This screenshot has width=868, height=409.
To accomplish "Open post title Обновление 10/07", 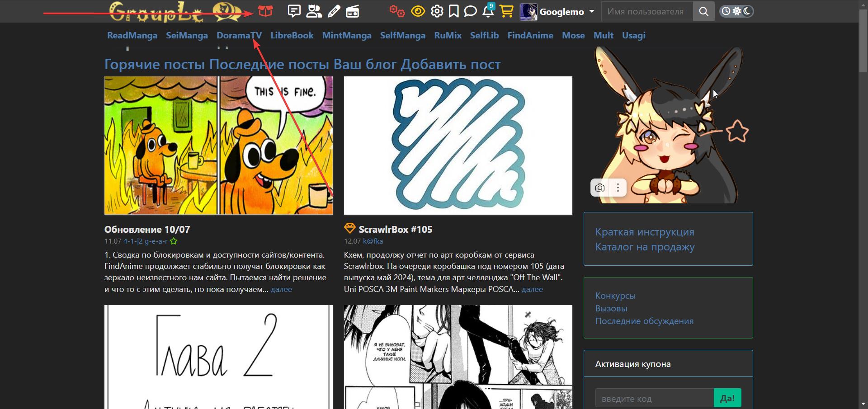I will 147,229.
